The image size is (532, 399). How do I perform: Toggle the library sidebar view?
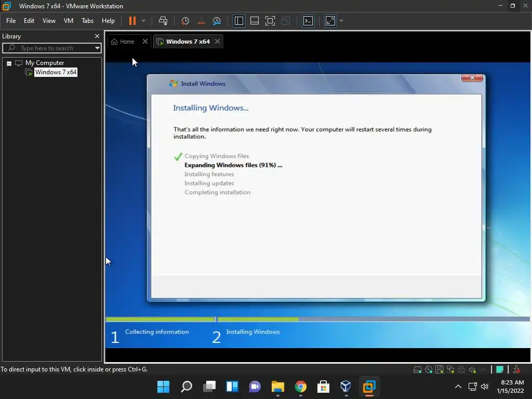click(x=239, y=21)
